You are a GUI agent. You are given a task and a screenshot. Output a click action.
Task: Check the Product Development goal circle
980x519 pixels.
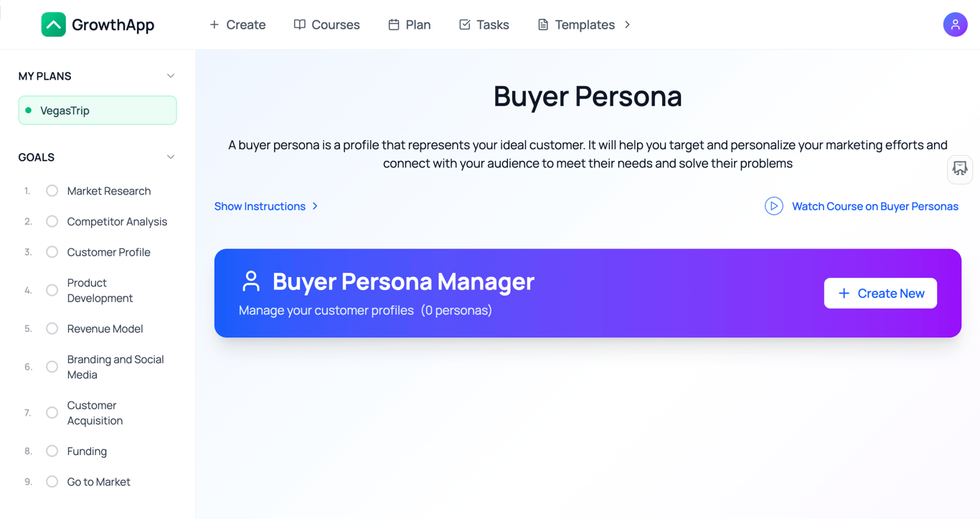(x=52, y=290)
